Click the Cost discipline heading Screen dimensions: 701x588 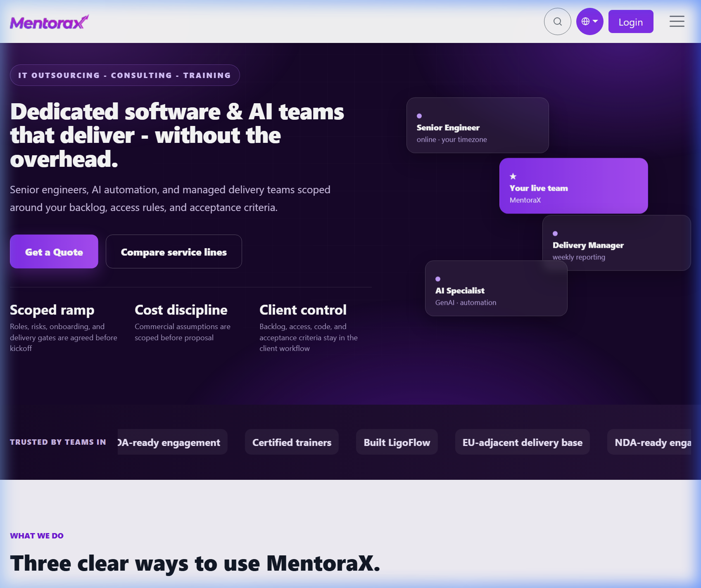tap(181, 310)
